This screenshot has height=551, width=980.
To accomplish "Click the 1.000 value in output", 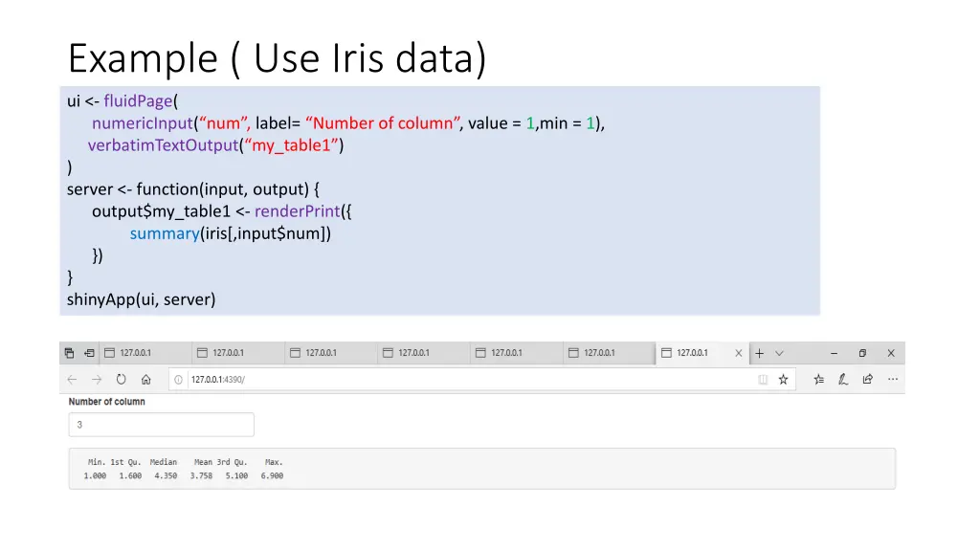I will (95, 476).
